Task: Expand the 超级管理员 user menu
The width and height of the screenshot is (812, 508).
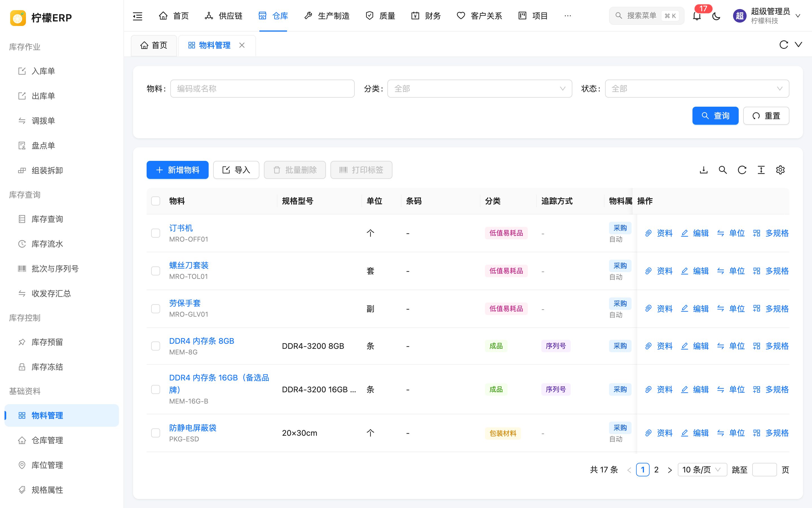Action: (767, 16)
